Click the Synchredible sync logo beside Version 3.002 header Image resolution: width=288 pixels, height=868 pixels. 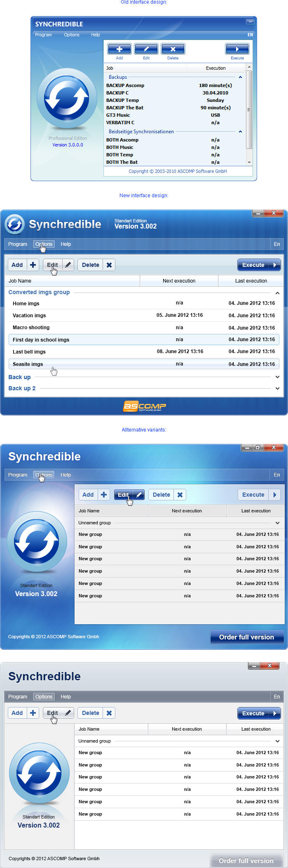click(x=15, y=224)
